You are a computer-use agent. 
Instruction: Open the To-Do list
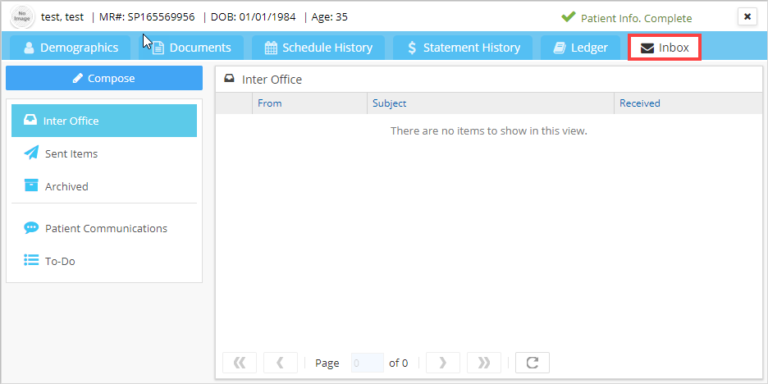104,261
